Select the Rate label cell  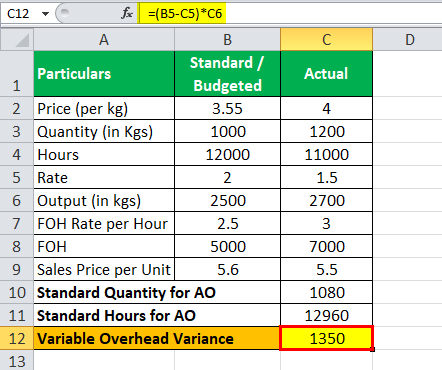coord(104,177)
